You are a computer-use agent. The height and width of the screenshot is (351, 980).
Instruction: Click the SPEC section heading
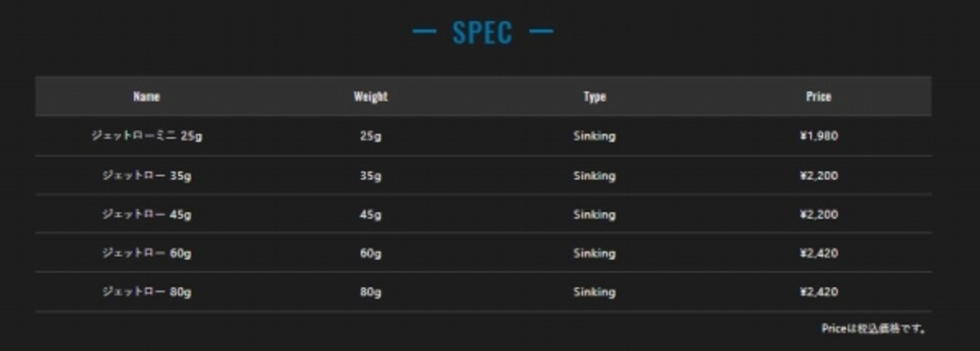pos(482,33)
